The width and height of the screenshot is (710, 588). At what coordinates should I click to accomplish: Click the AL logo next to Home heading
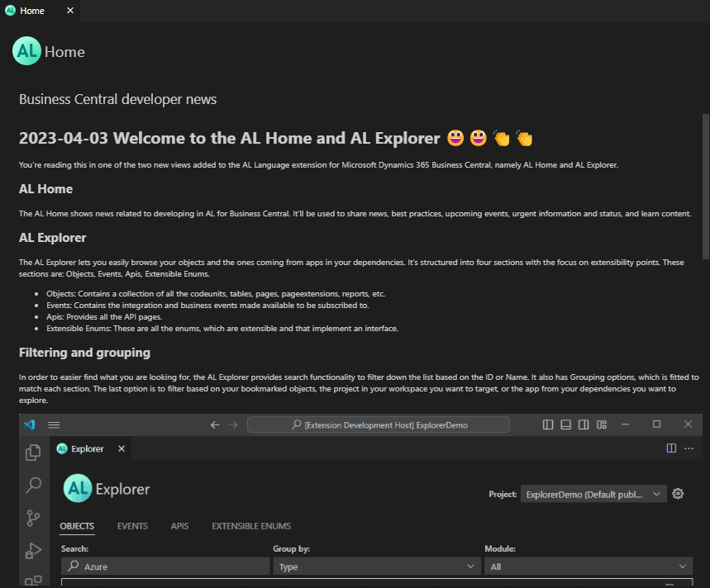pyautogui.click(x=26, y=51)
